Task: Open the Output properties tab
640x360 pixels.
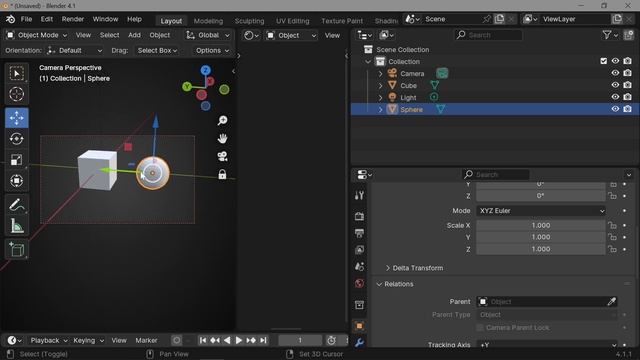Action: click(359, 233)
